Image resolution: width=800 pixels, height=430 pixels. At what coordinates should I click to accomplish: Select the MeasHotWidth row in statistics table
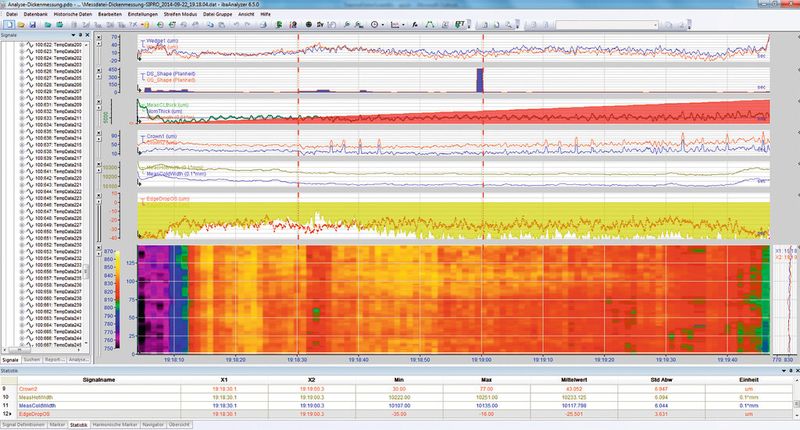397,397
